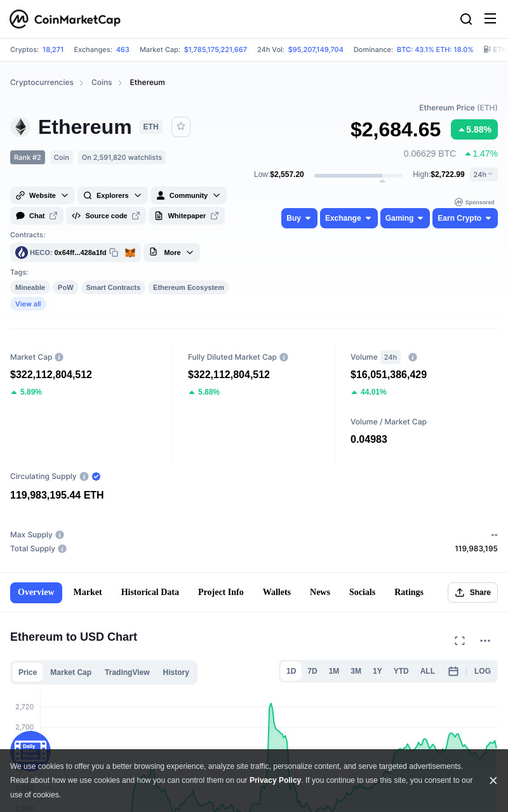This screenshot has height=812, width=508.
Task: Open the Wallets tab
Action: pyautogui.click(x=277, y=593)
